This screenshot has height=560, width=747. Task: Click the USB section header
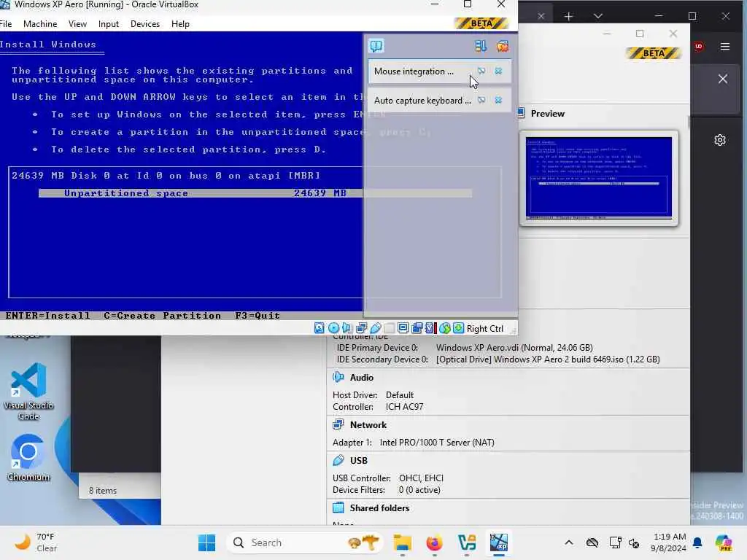point(358,461)
